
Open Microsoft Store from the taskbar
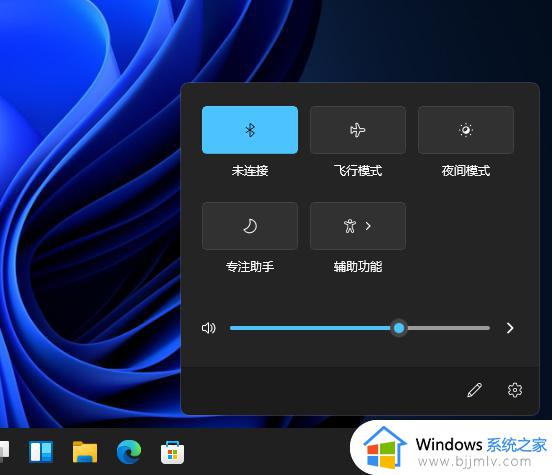(x=172, y=452)
